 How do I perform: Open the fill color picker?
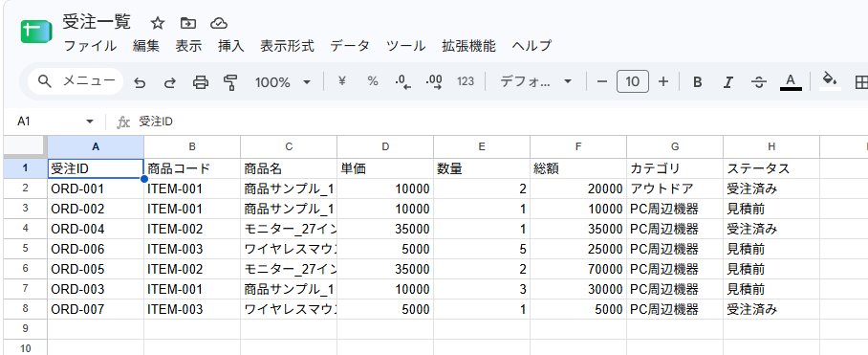(x=830, y=81)
